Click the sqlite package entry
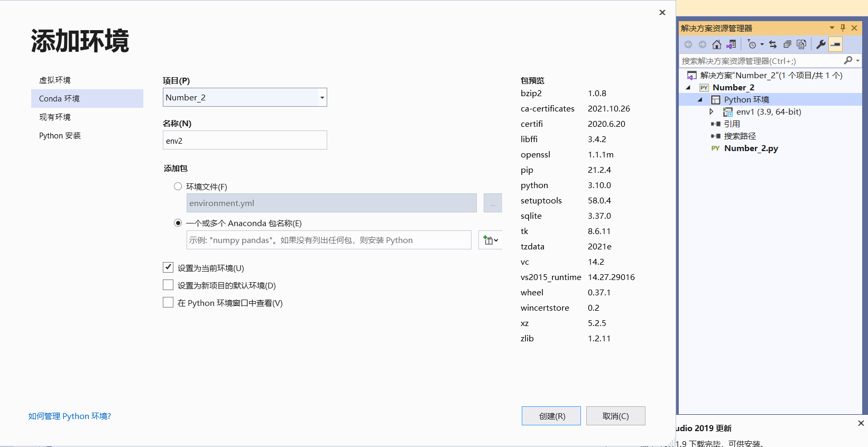Viewport: 868px width, 447px height. [x=531, y=216]
